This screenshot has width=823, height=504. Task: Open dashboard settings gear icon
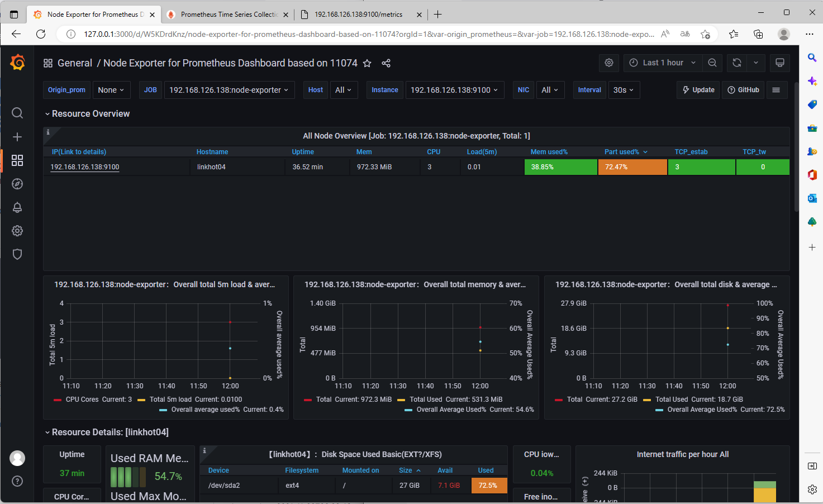pos(609,63)
